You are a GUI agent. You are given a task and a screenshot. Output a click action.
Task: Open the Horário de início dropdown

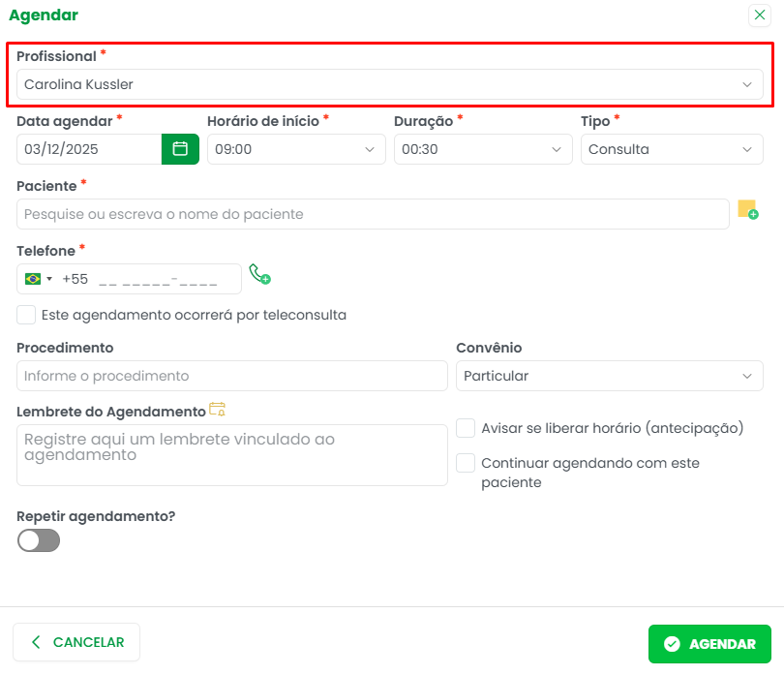point(295,149)
